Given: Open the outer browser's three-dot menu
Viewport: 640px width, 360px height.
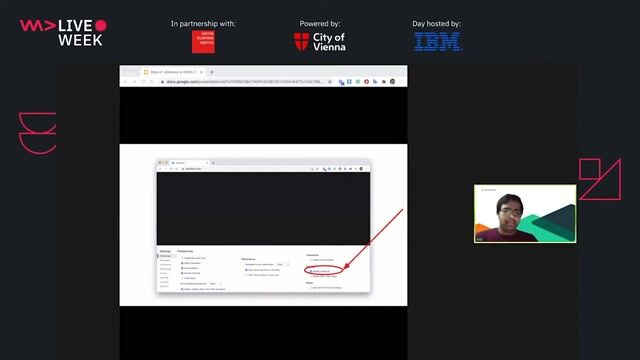Looking at the screenshot, I should [401, 82].
